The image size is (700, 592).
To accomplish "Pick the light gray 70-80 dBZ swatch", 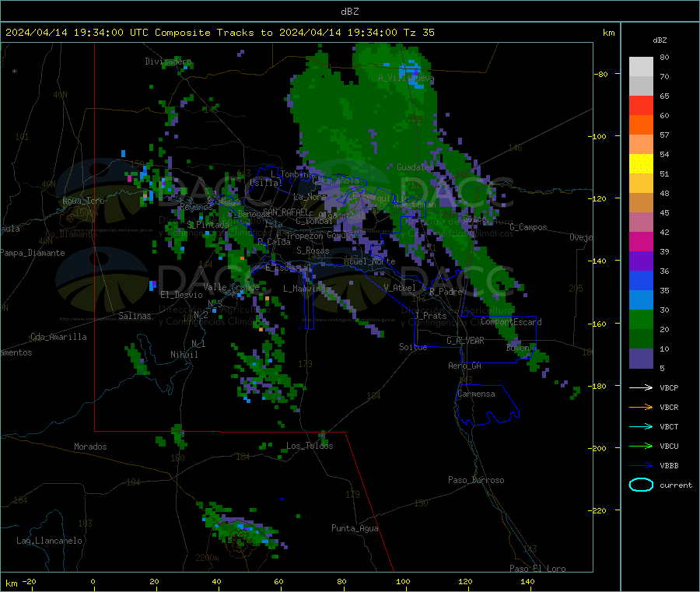I will click(x=641, y=67).
